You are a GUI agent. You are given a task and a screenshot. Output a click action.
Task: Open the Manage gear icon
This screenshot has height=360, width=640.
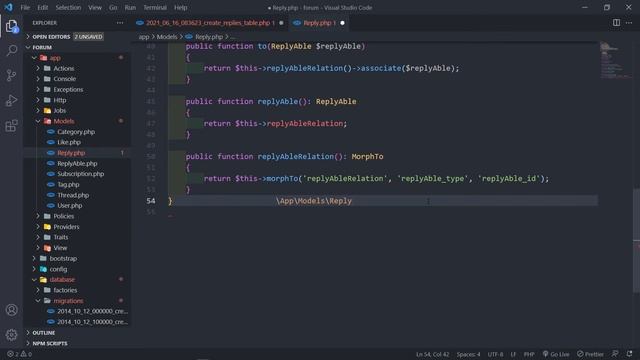11,335
